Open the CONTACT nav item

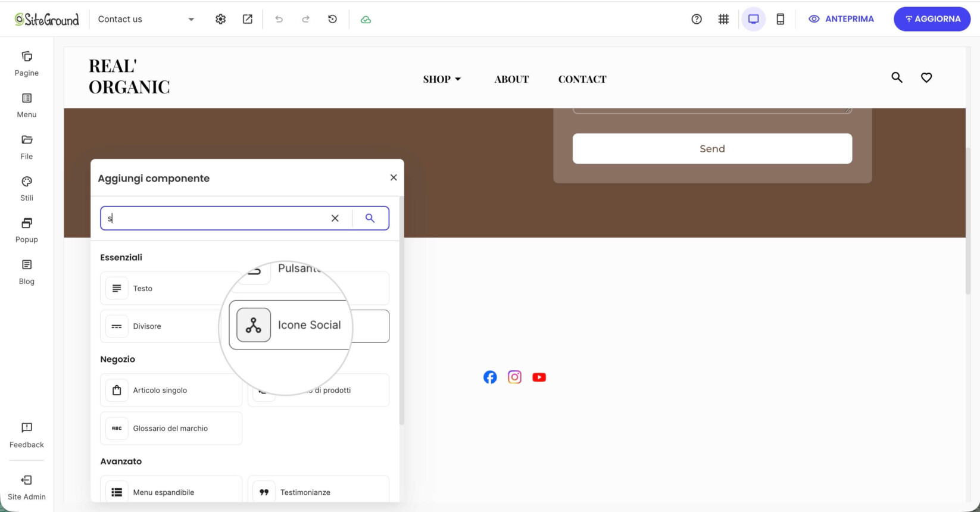[582, 79]
